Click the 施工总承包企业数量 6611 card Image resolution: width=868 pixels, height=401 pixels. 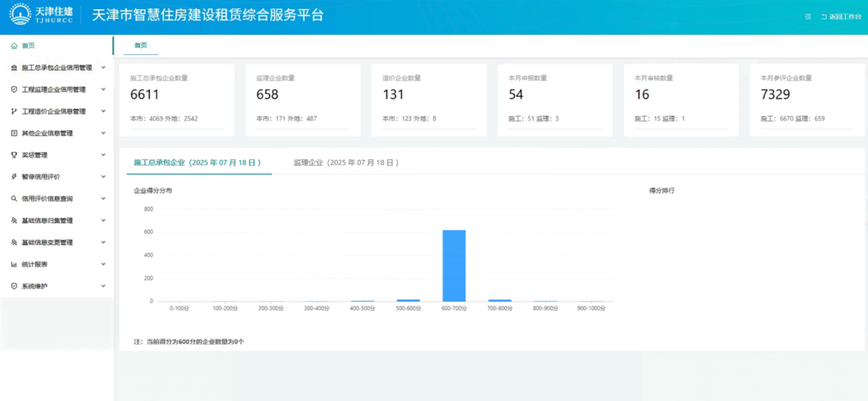tap(176, 100)
